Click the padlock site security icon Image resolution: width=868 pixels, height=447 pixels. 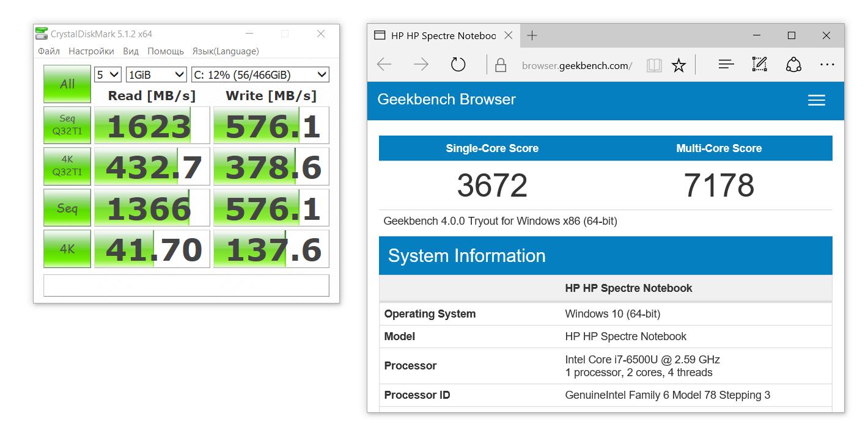click(501, 65)
